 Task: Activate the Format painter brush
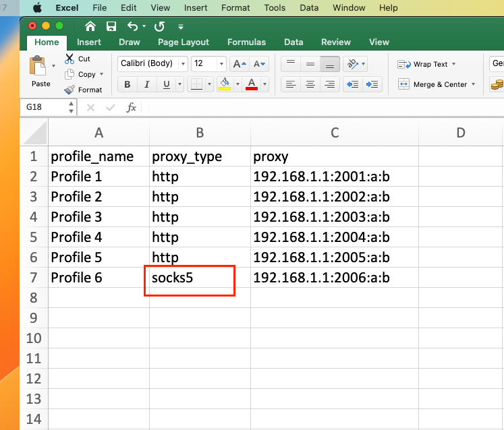tap(83, 90)
